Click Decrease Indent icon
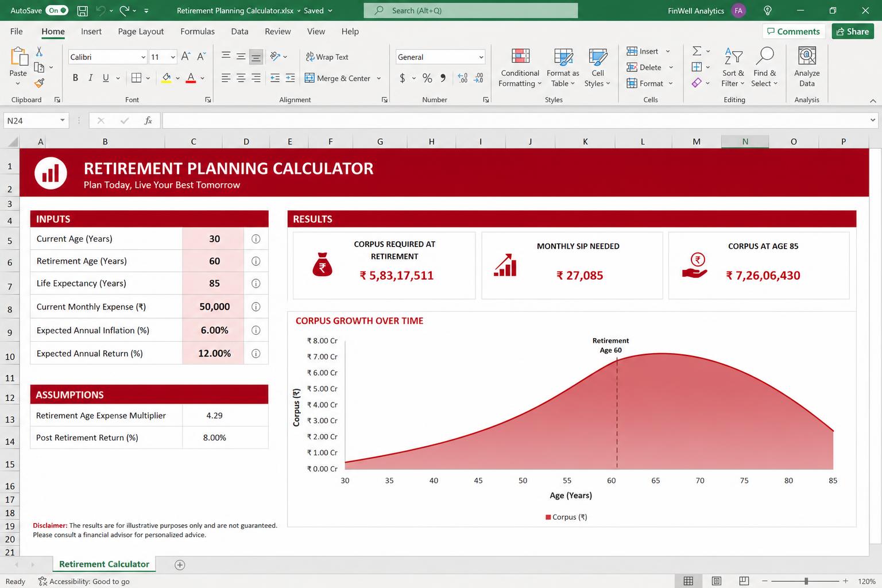The width and height of the screenshot is (882, 588). coord(275,78)
